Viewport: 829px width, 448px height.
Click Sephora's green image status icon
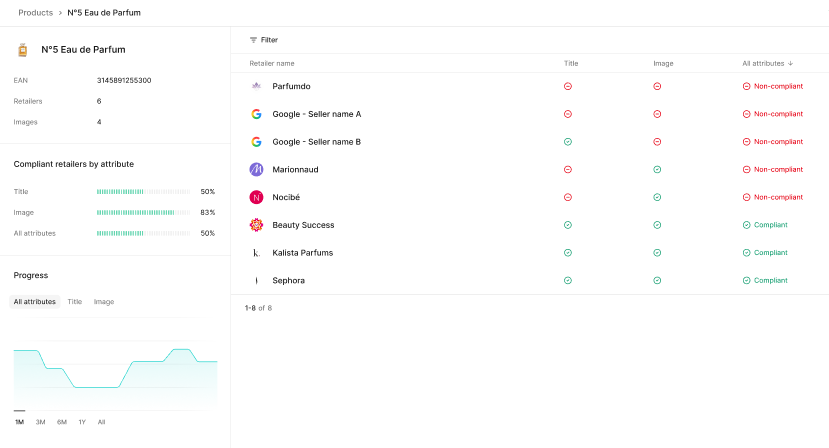point(657,281)
